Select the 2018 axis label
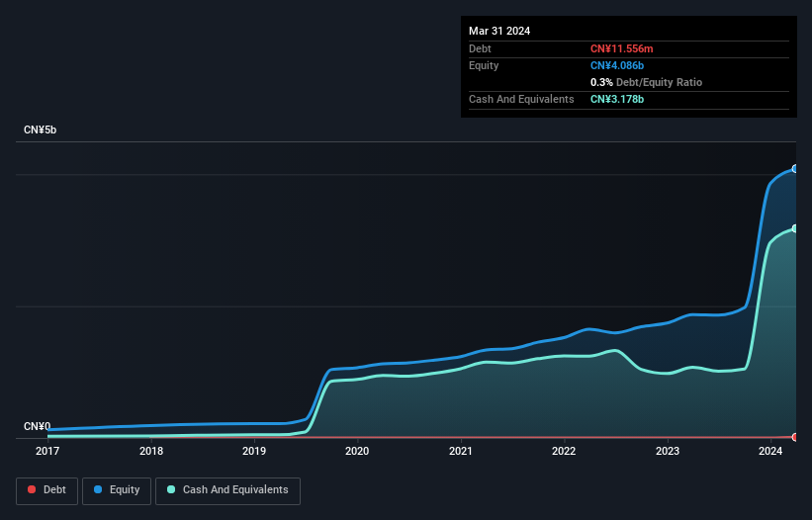 (151, 451)
